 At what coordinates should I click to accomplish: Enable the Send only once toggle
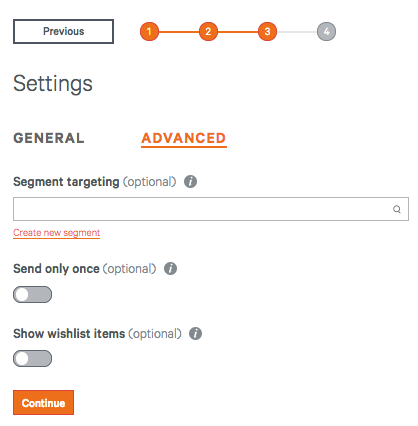tap(32, 294)
